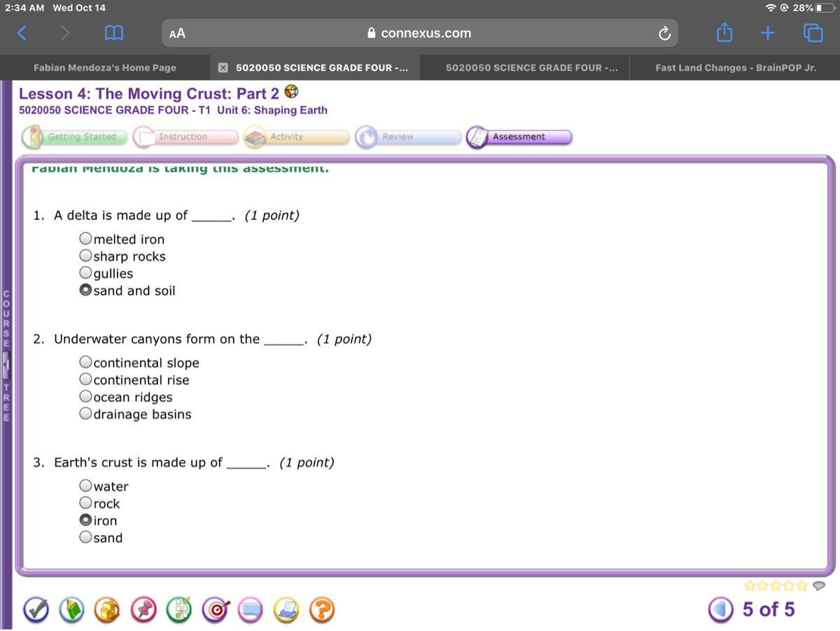This screenshot has height=631, width=840.
Task: Click the printer toolbar icon
Action: point(286,610)
